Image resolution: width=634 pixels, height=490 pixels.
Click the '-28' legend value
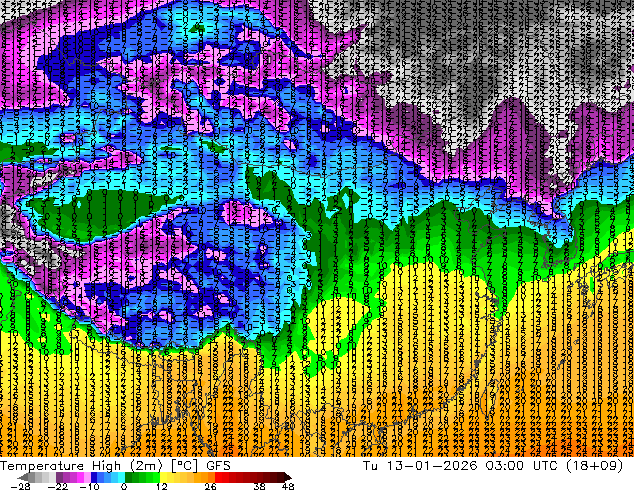click(21, 486)
